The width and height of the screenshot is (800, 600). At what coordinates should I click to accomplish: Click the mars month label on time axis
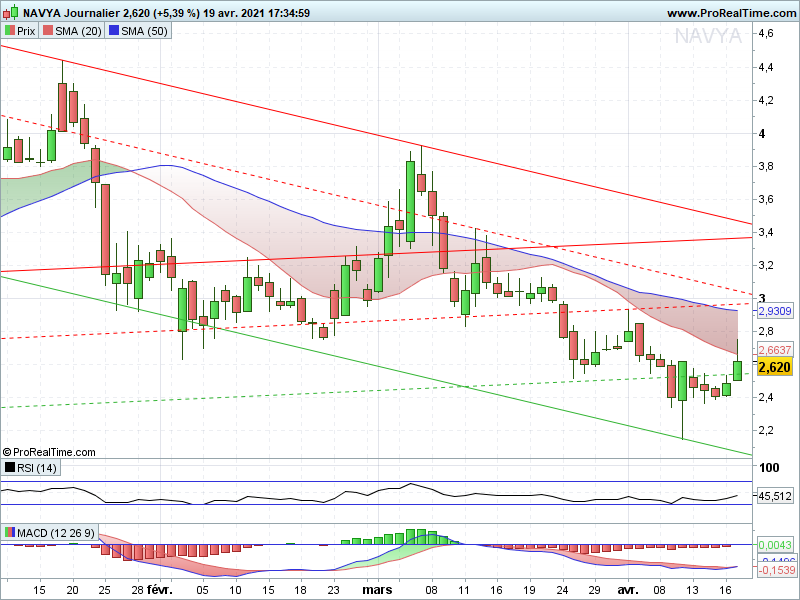click(x=377, y=590)
